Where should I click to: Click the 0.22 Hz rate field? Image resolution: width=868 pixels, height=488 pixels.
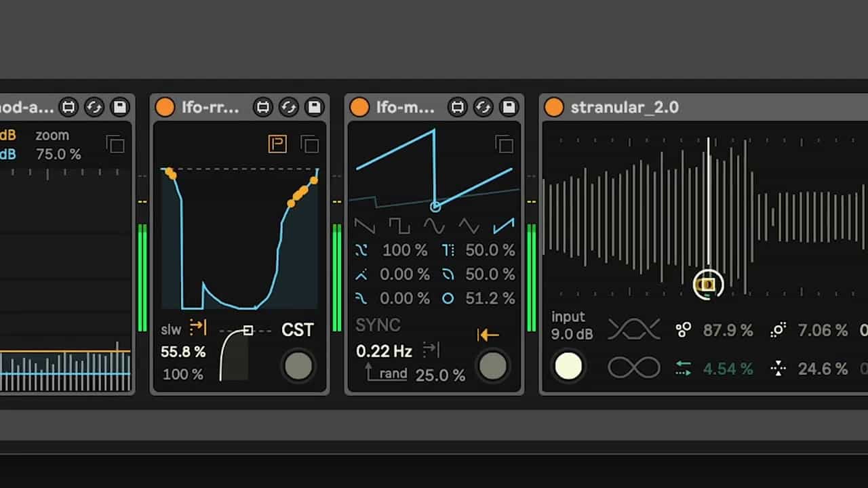pos(384,351)
